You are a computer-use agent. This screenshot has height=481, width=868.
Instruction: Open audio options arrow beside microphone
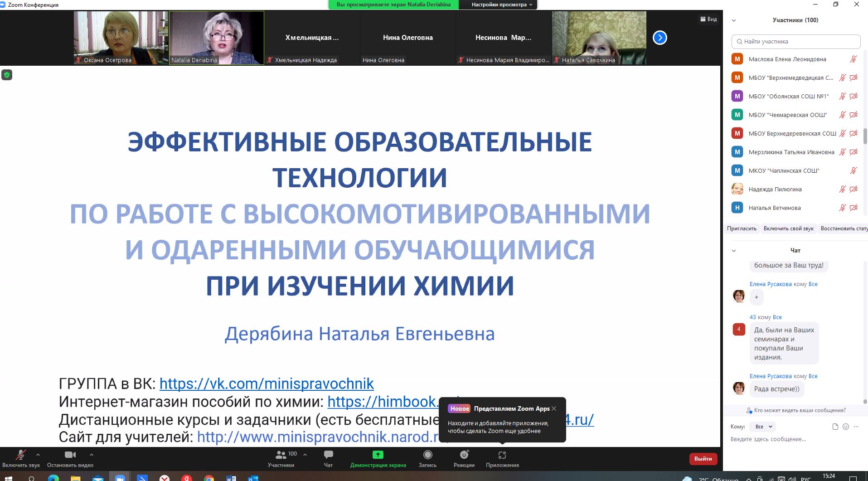pos(38,454)
